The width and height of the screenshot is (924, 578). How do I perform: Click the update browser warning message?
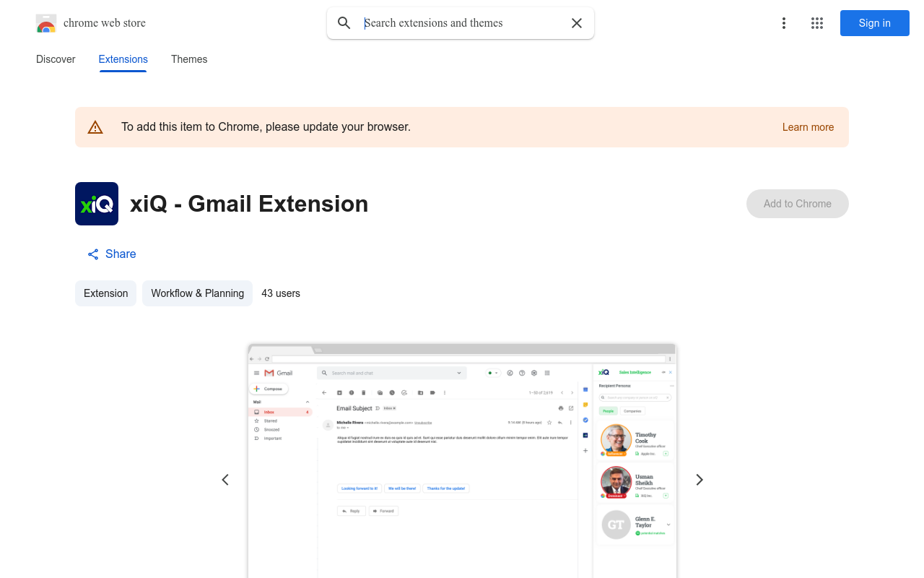(x=266, y=127)
